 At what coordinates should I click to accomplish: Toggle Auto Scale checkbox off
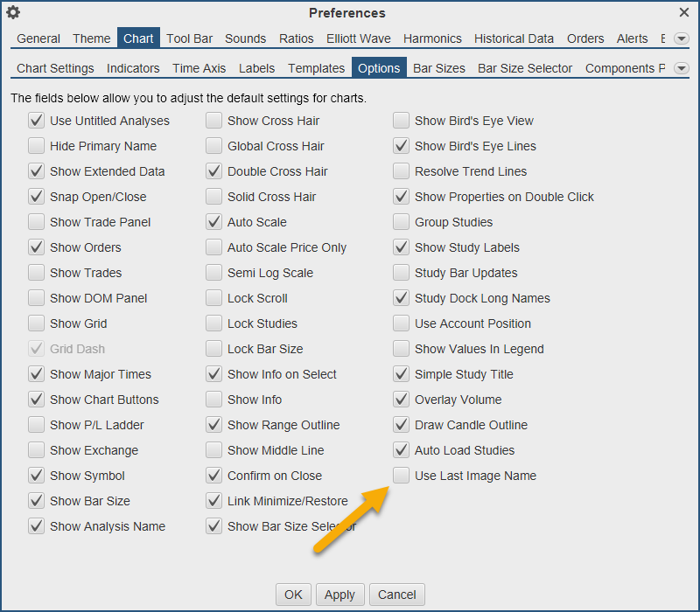(x=213, y=222)
